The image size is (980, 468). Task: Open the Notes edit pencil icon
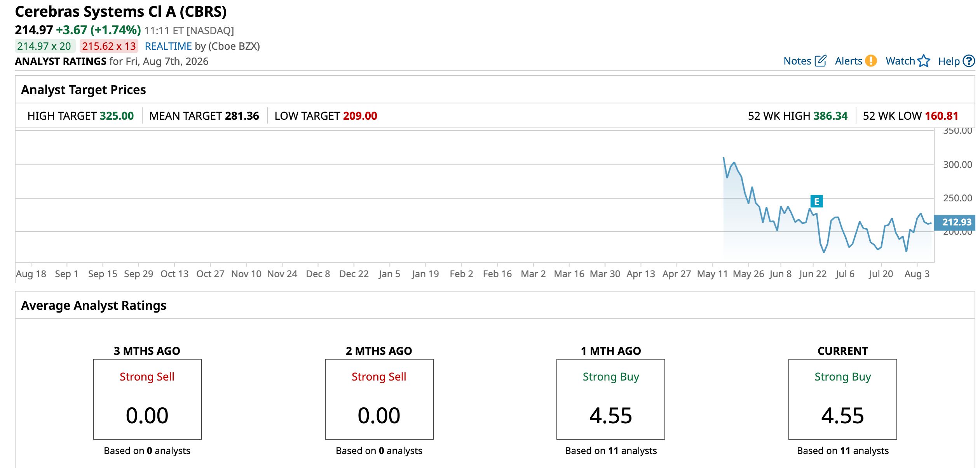(820, 61)
